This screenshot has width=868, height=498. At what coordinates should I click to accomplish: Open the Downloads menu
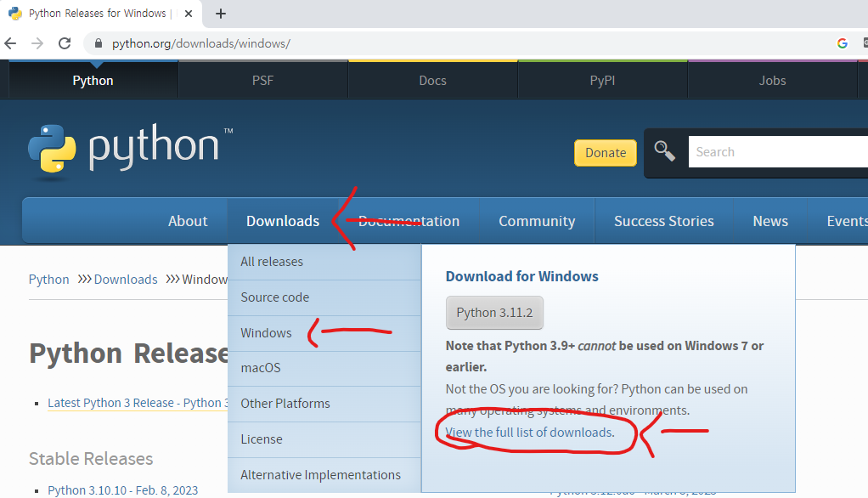click(x=283, y=221)
